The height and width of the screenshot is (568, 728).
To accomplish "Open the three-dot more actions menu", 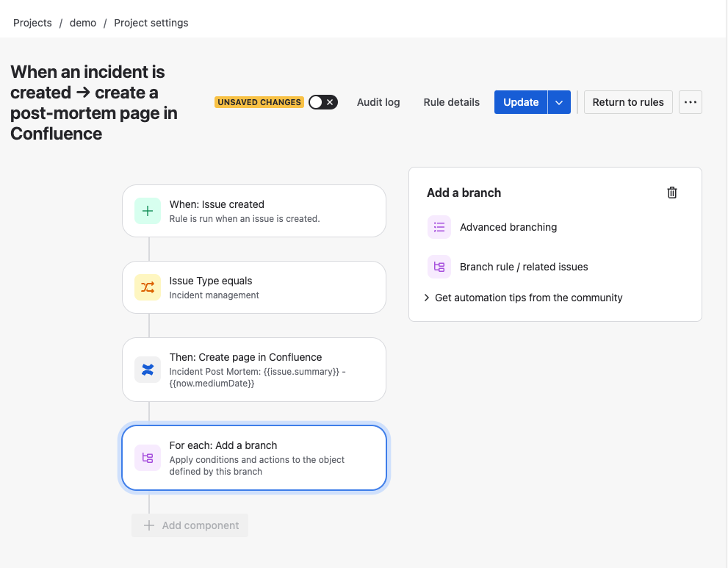I will click(x=691, y=102).
